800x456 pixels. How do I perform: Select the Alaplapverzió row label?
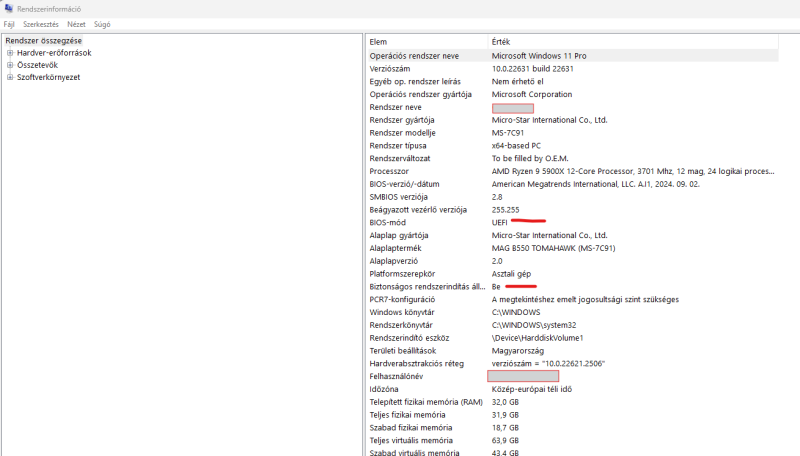pos(393,261)
